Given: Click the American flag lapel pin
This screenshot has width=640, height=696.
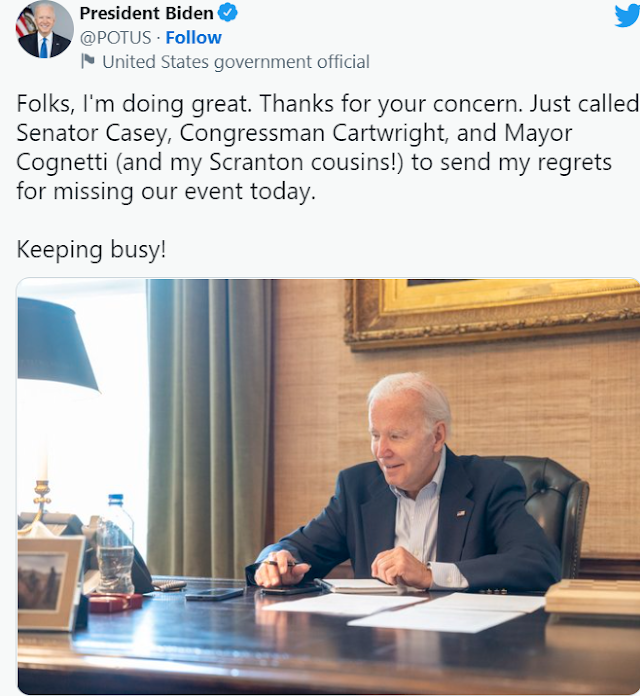Looking at the screenshot, I should pos(461,514).
